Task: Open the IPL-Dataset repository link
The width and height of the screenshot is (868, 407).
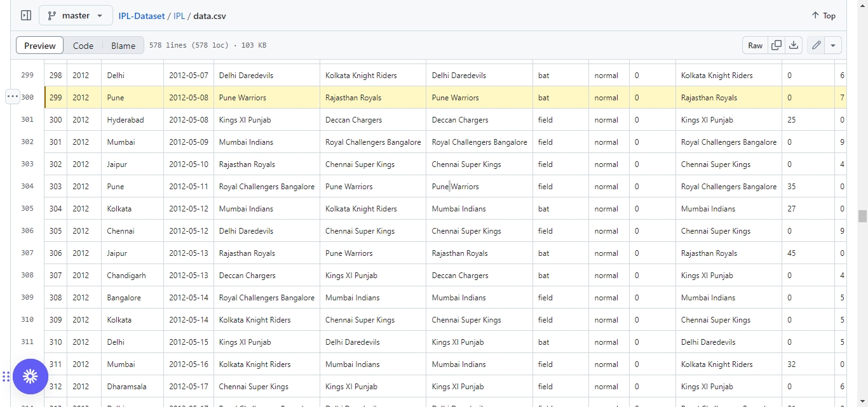Action: point(142,16)
